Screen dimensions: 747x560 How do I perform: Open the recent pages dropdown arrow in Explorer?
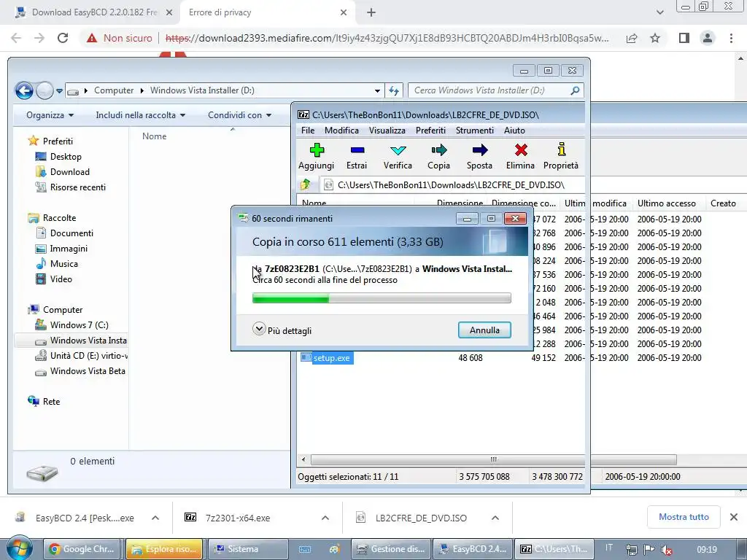coord(59,90)
